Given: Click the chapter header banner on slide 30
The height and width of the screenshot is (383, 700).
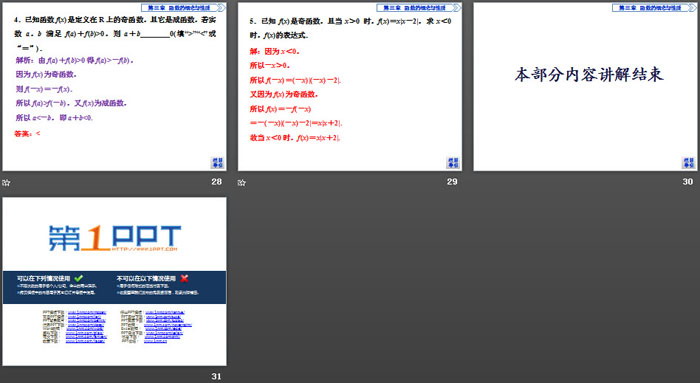Looking at the screenshot, I should point(655,8).
